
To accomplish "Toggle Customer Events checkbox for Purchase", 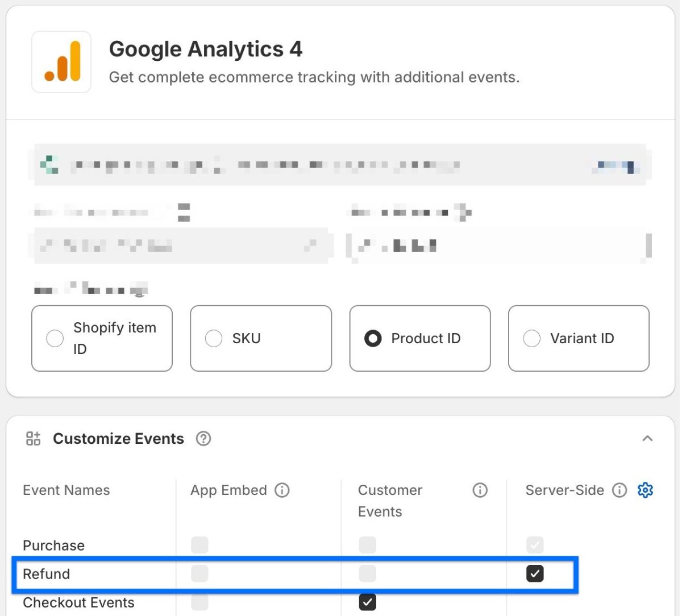I will 368,545.
